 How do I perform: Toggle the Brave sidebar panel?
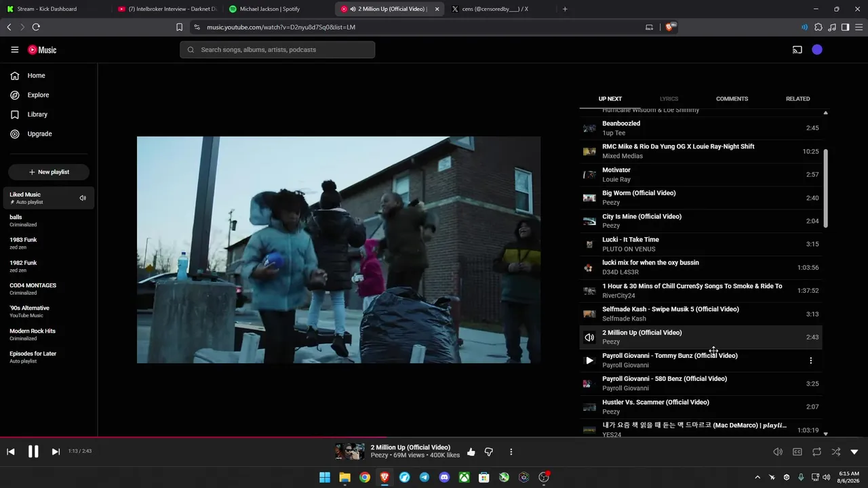[x=845, y=27]
